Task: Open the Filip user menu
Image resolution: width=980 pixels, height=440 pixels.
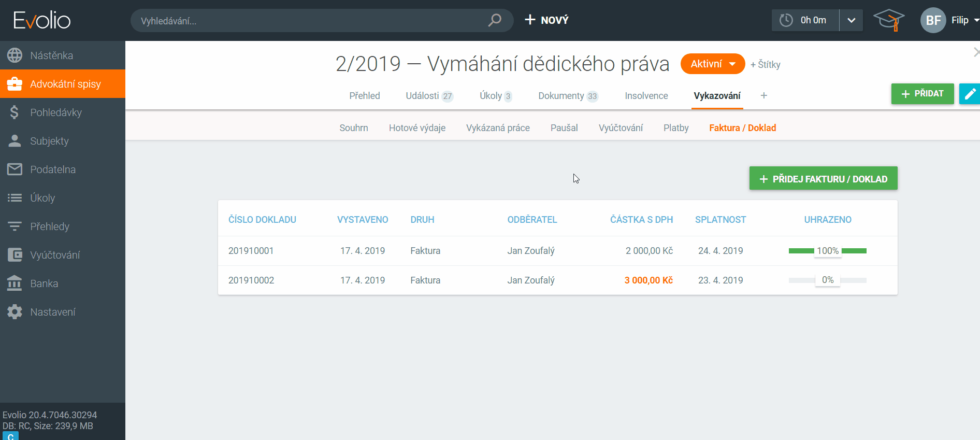Action: coord(950,20)
